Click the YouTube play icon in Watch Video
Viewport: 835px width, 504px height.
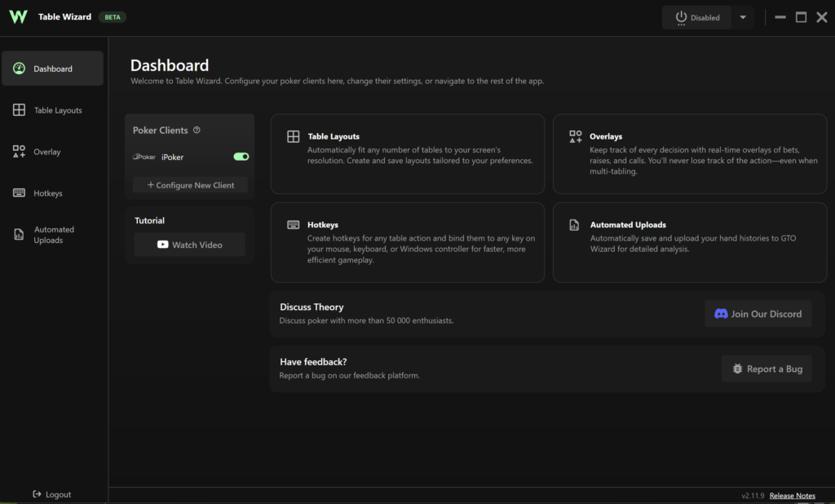[x=163, y=245]
